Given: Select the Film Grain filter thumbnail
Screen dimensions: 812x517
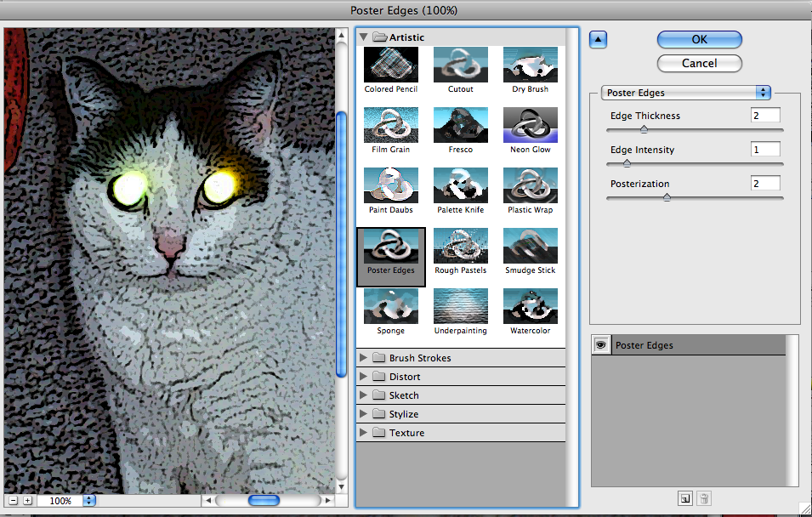Looking at the screenshot, I should coord(390,125).
